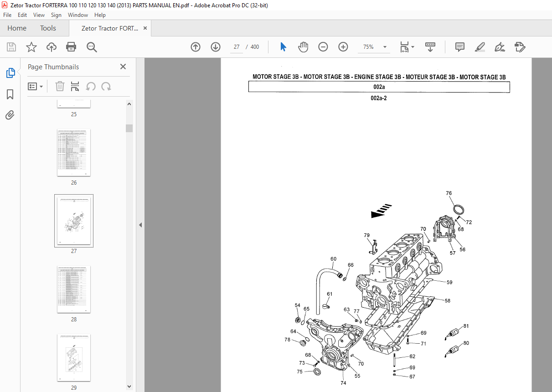The height and width of the screenshot is (392, 552).
Task: Click the upload to cloud icon
Action: point(51,47)
